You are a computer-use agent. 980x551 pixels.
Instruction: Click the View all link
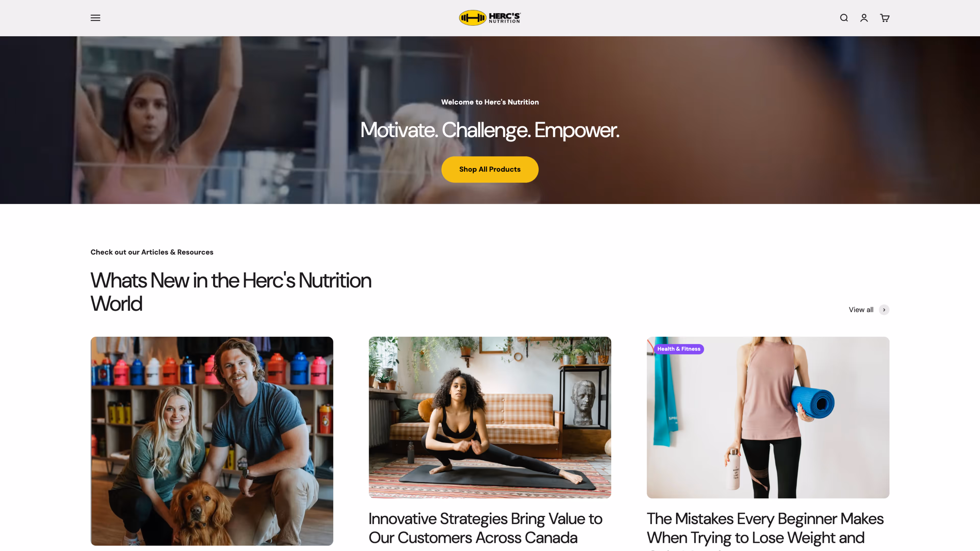(861, 310)
